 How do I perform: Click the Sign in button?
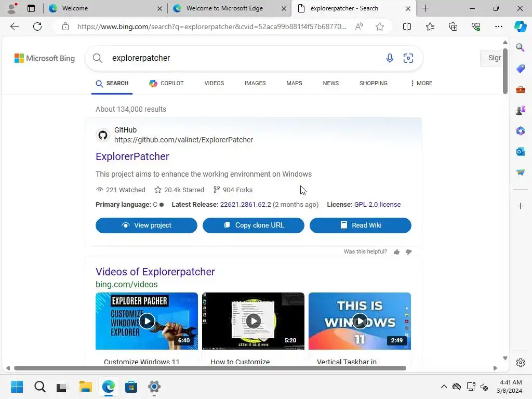click(491, 58)
